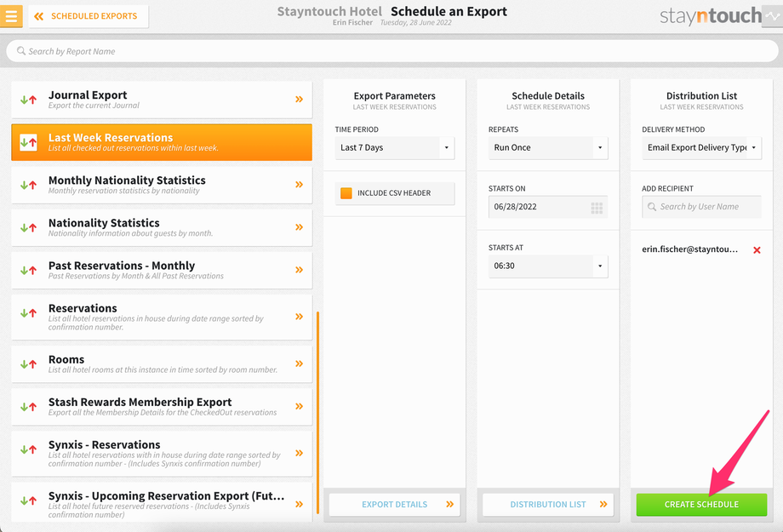Screen dimensions: 783x532
Task: Open the Starts On calendar grid icon
Action: [597, 208]
